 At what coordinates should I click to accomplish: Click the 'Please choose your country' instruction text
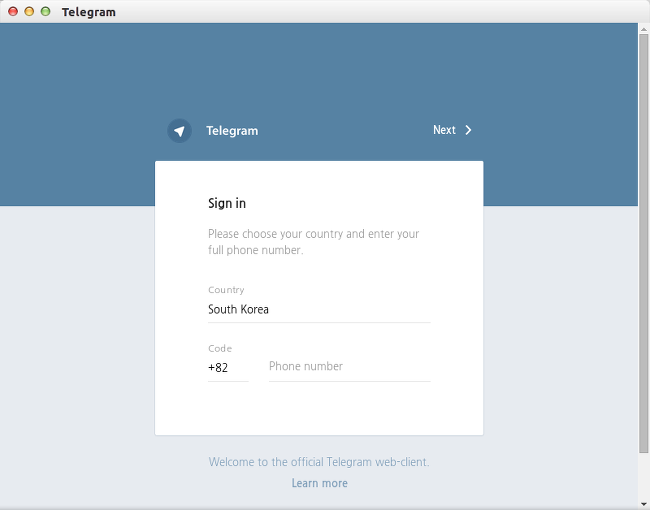click(313, 242)
